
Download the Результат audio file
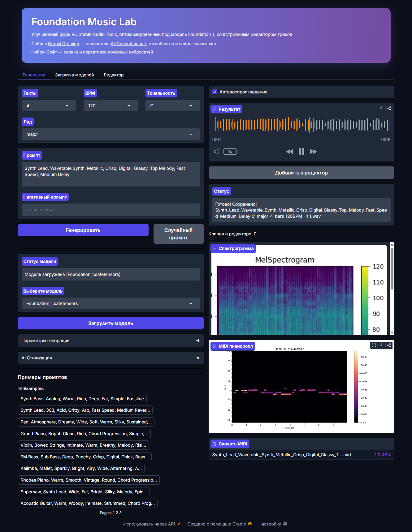pyautogui.click(x=381, y=108)
